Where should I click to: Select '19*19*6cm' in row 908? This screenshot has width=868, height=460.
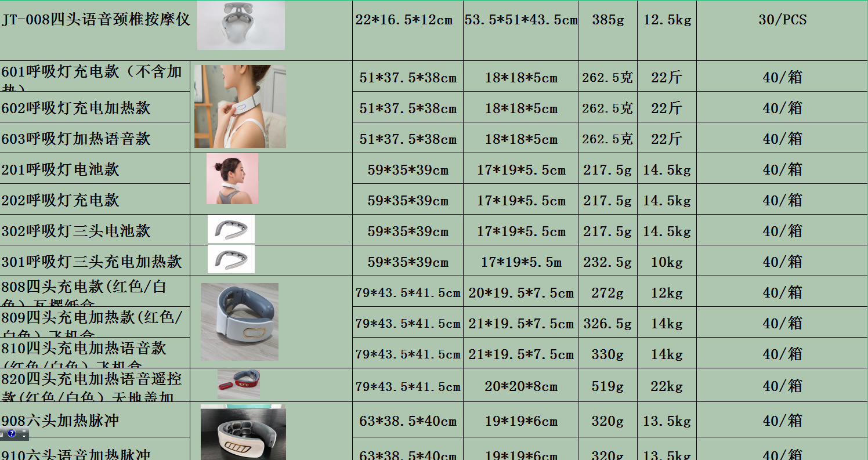[x=521, y=419]
